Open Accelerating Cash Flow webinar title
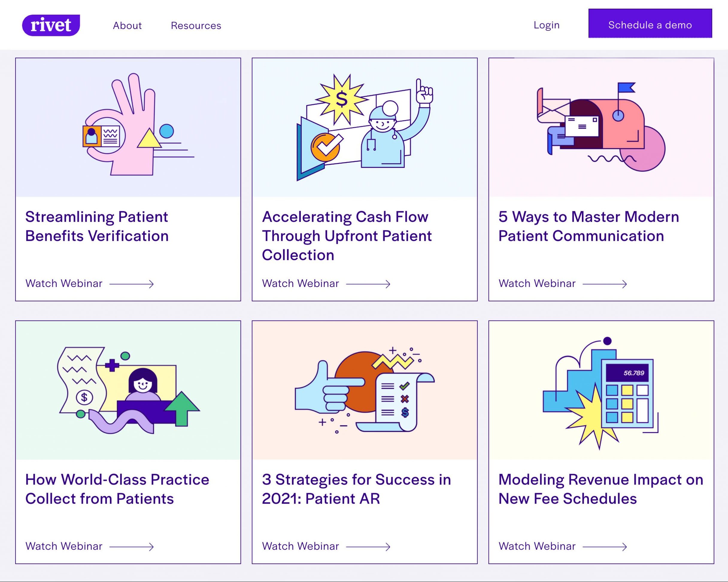This screenshot has height=582, width=728. (x=347, y=235)
